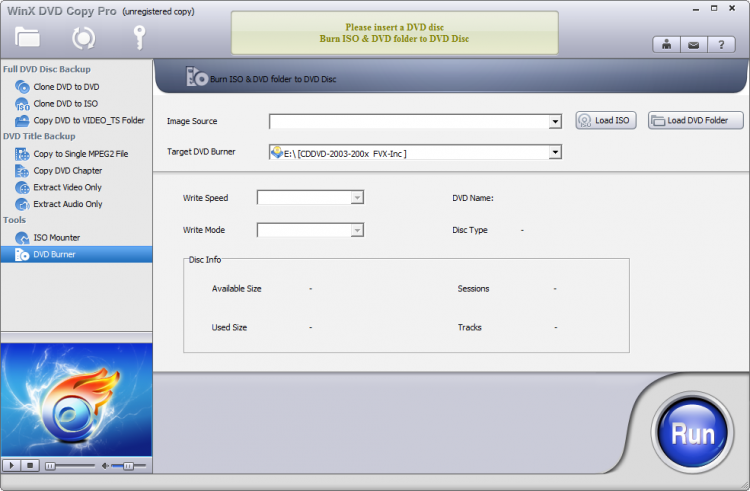This screenshot has height=491, width=750.
Task: Switch to Extract Video Only
Action: coord(67,187)
